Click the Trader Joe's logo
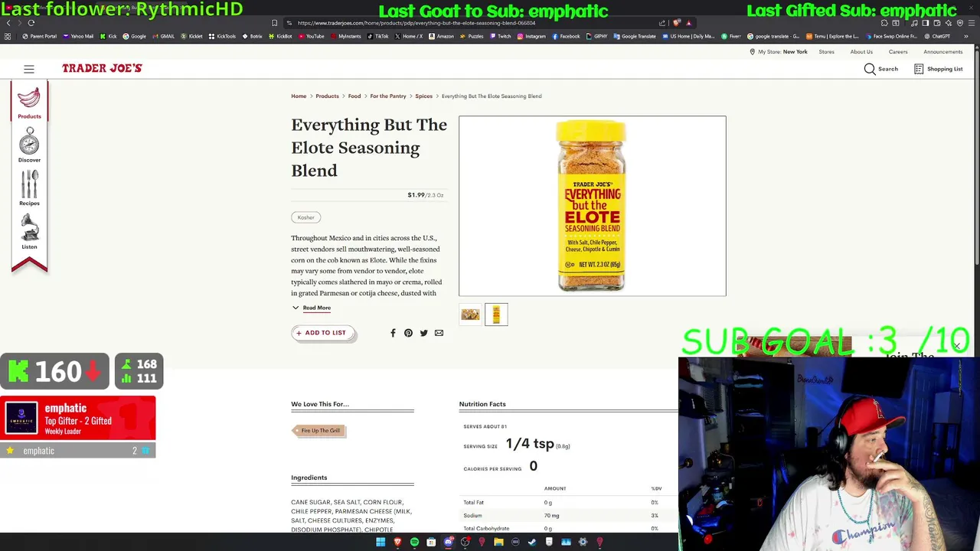This screenshot has height=551, width=980. click(x=102, y=68)
